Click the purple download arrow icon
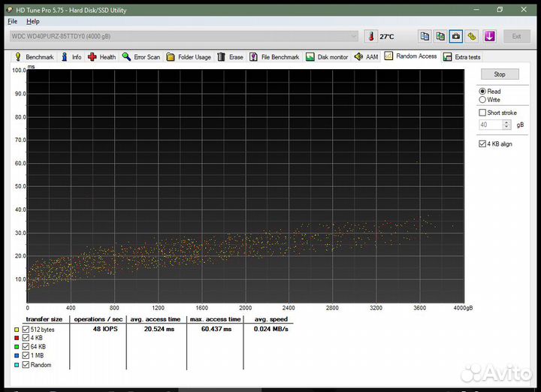Image resolution: width=541 pixels, height=392 pixels. pos(489,36)
